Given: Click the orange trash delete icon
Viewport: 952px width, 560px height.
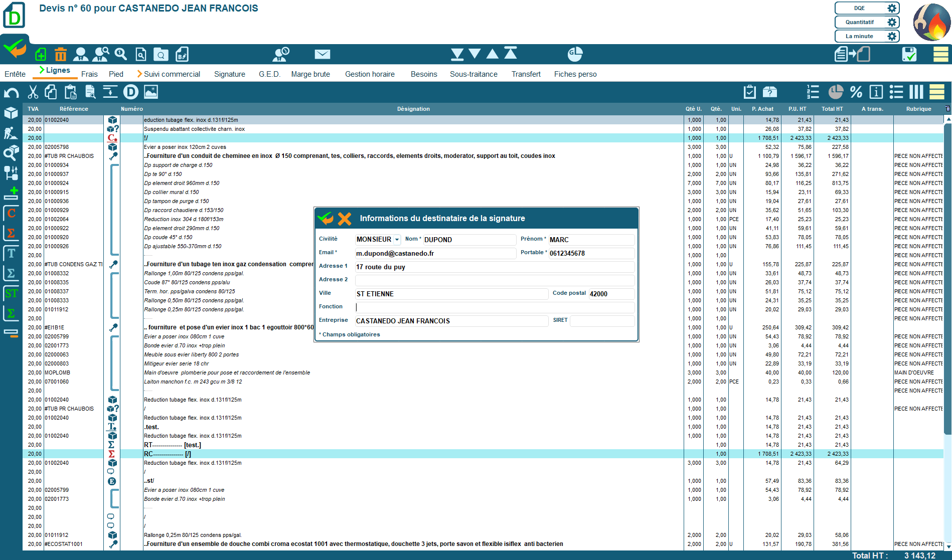Looking at the screenshot, I should coord(61,54).
